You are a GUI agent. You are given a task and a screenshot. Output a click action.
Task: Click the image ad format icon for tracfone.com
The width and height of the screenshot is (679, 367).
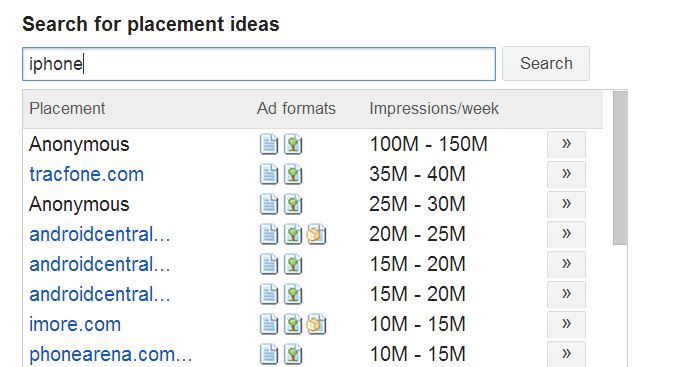pos(293,174)
